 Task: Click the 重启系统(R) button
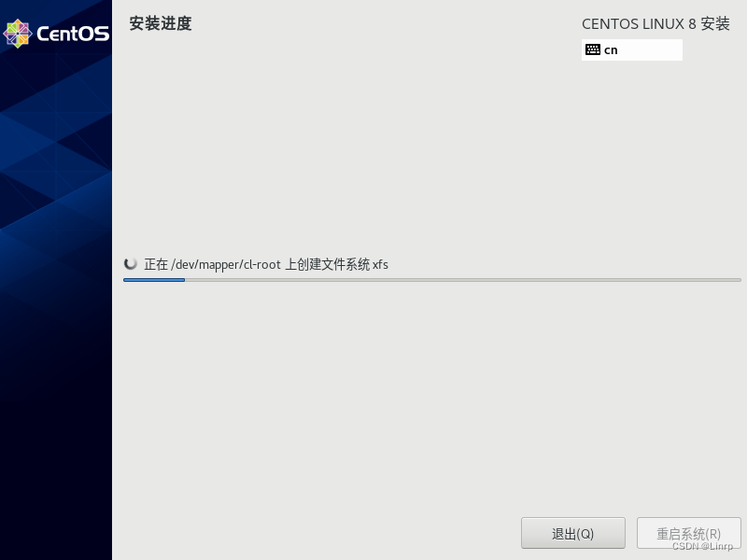point(689,533)
